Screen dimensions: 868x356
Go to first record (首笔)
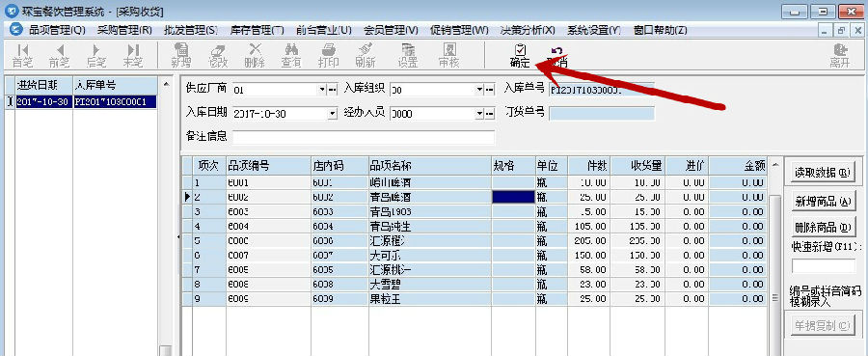23,56
